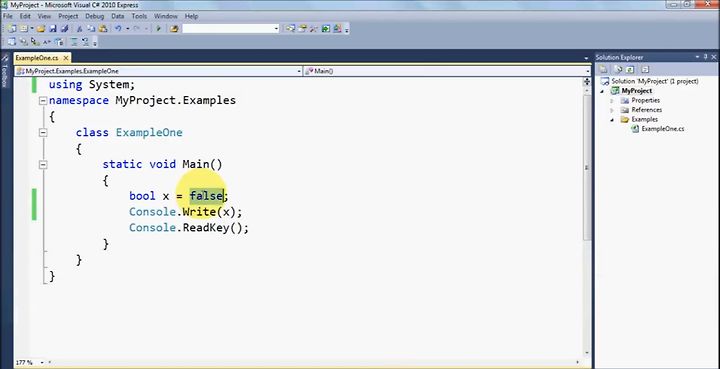Click Display Object Member List icon
The height and width of the screenshot is (369, 720).
(11, 42)
